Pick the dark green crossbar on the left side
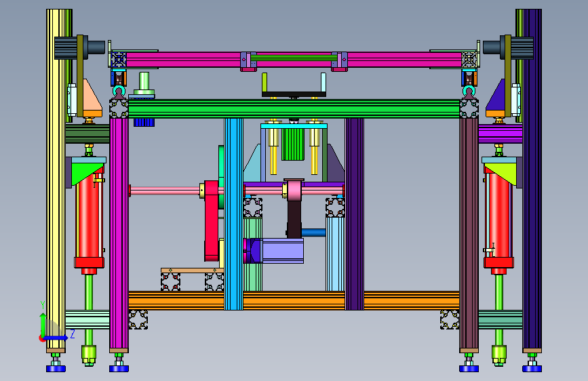The image size is (588, 381). [x=87, y=134]
